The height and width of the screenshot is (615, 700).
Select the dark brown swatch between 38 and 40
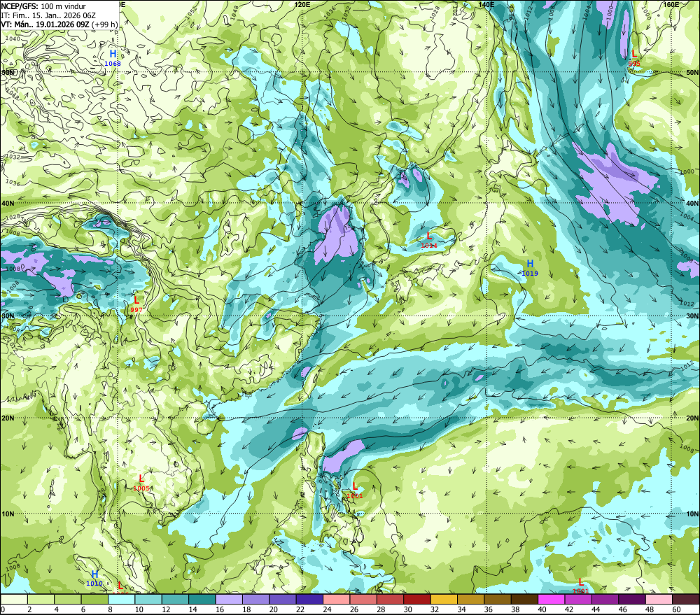[x=524, y=599]
